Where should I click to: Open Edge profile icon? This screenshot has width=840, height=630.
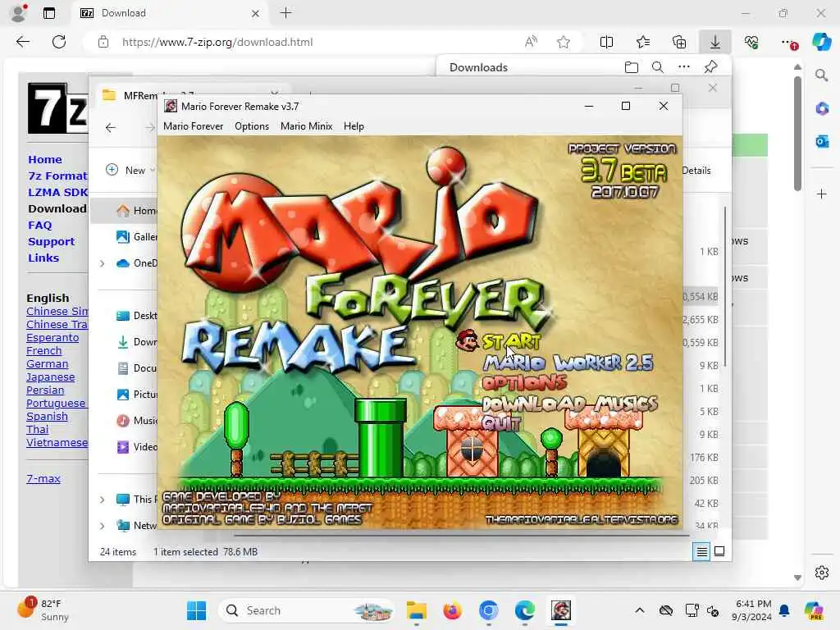click(x=19, y=13)
